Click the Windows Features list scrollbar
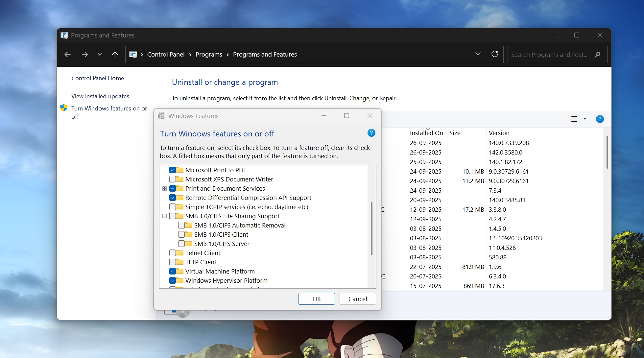The width and height of the screenshot is (644, 358). point(371,228)
